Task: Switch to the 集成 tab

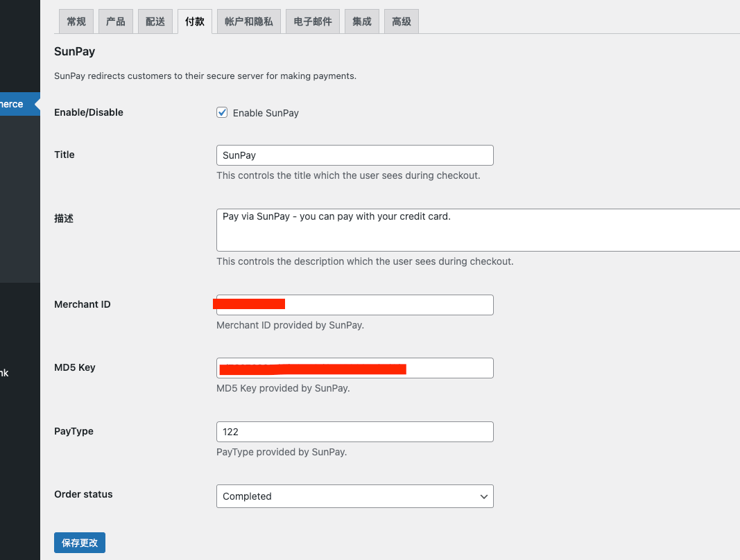Action: click(362, 21)
